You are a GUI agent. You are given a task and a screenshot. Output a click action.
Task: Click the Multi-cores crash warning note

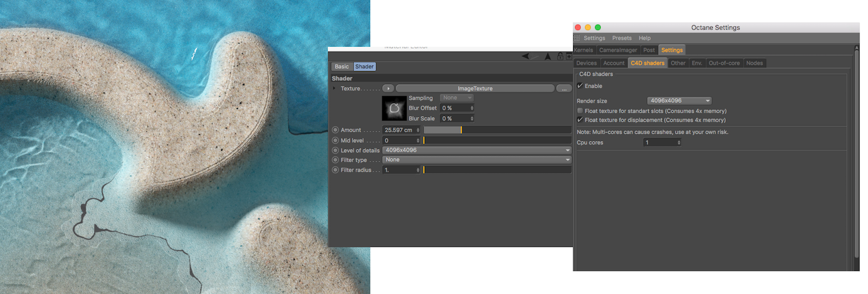click(x=652, y=132)
